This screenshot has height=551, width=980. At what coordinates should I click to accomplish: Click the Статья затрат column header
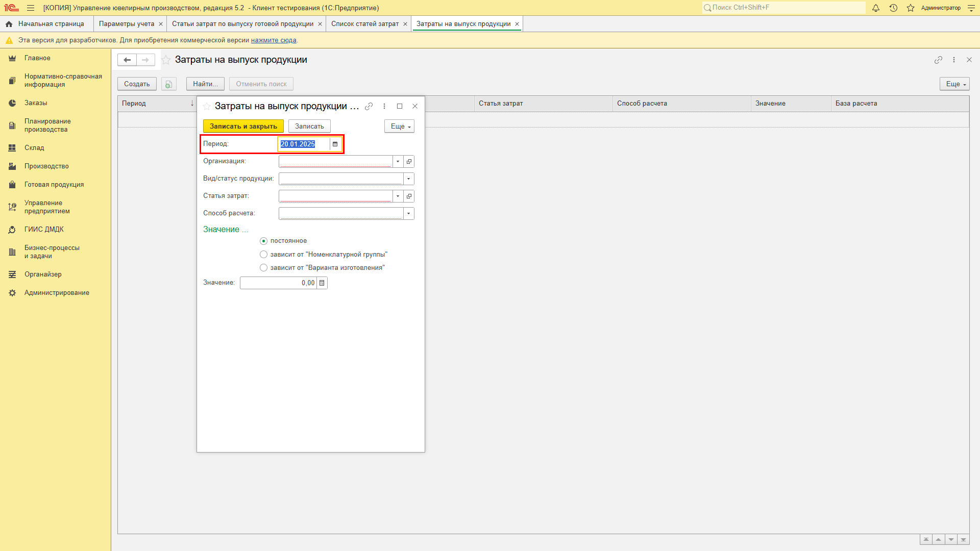[x=544, y=104]
